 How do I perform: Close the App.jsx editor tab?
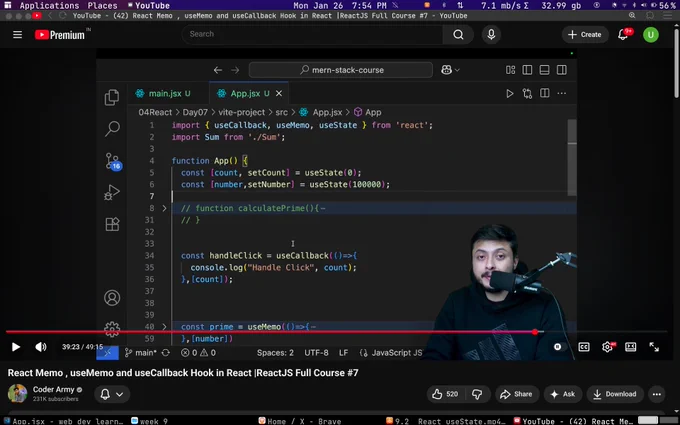pyautogui.click(x=279, y=93)
